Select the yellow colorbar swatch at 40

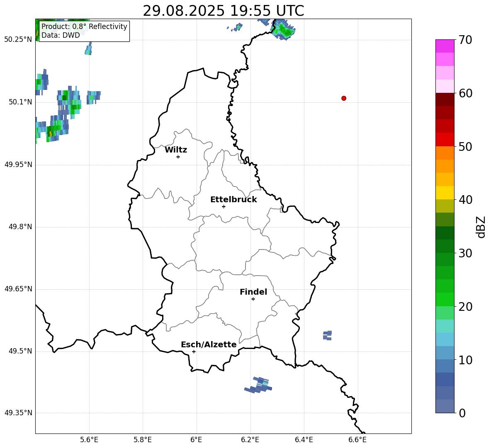tap(445, 193)
